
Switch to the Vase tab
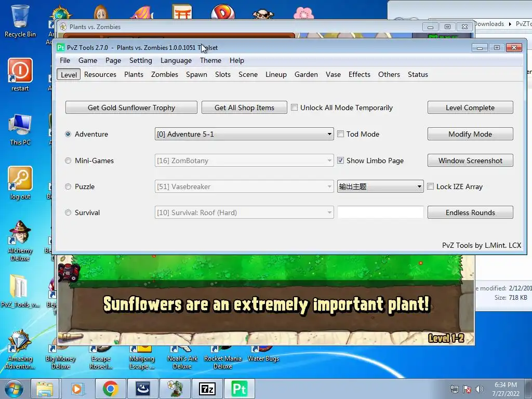click(333, 74)
